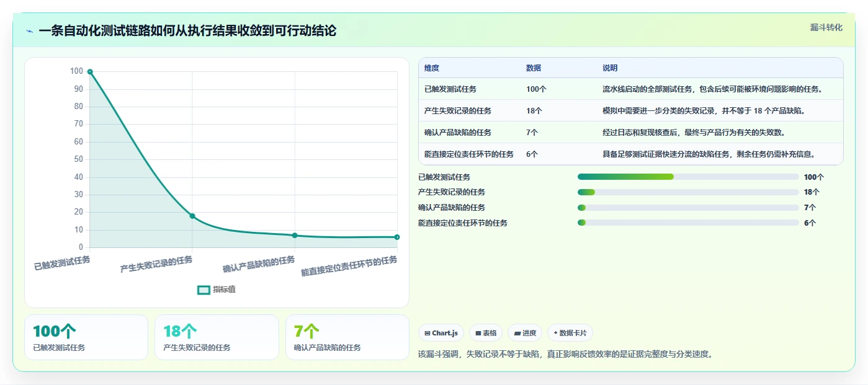Click the 18个 stat card
Viewport: 868px width, 385px height.
click(217, 337)
